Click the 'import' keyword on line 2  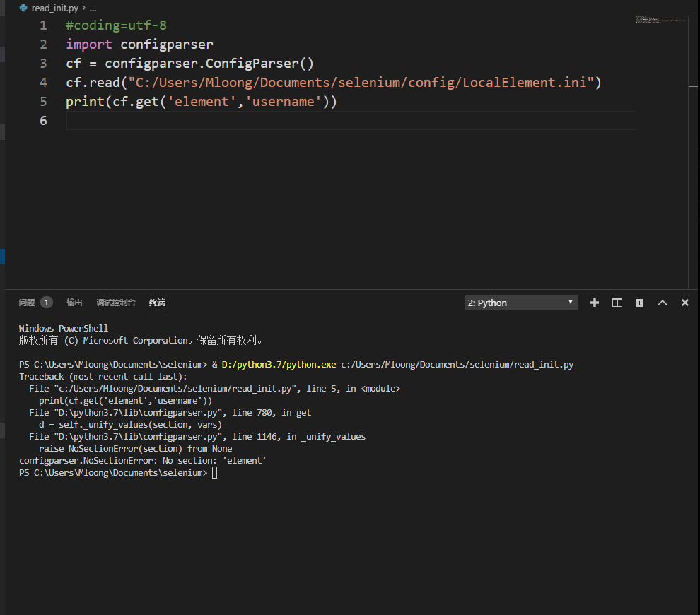point(89,45)
